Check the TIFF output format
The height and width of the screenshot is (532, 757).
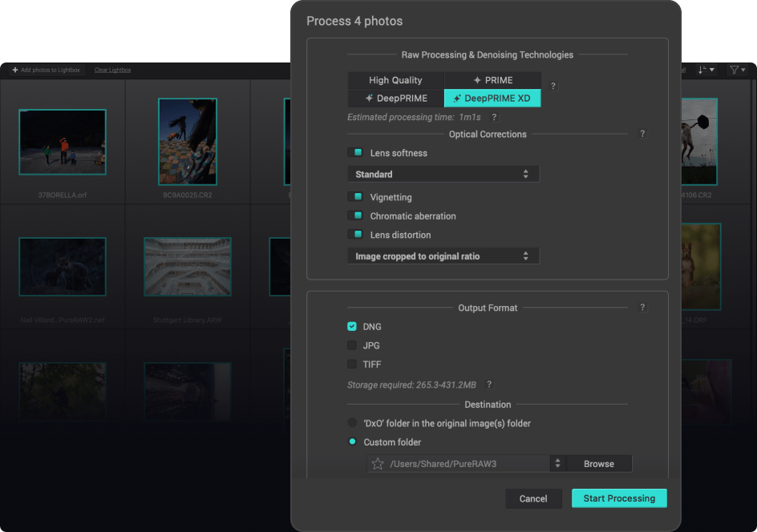(x=352, y=365)
